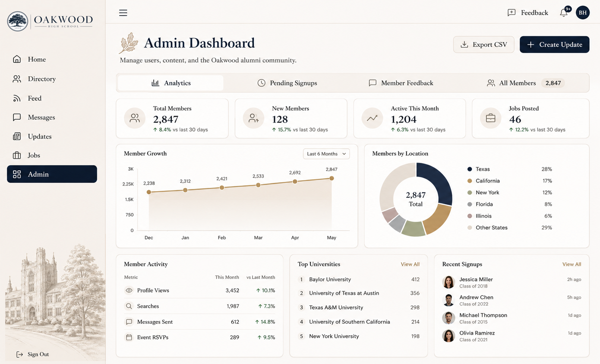The image size is (600, 364).
Task: Open the BH user avatar
Action: point(582,13)
